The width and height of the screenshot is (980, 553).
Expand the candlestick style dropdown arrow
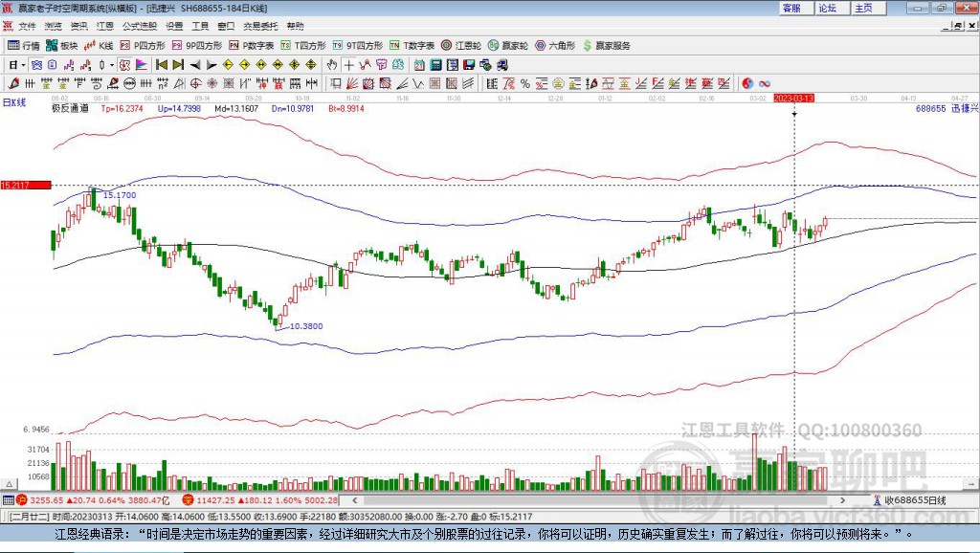click(x=112, y=65)
